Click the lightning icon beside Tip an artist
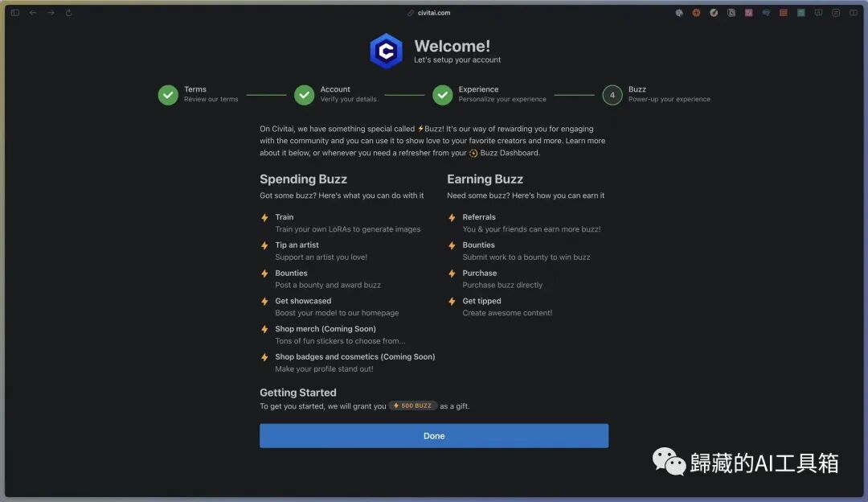This screenshot has width=868, height=502. [264, 245]
